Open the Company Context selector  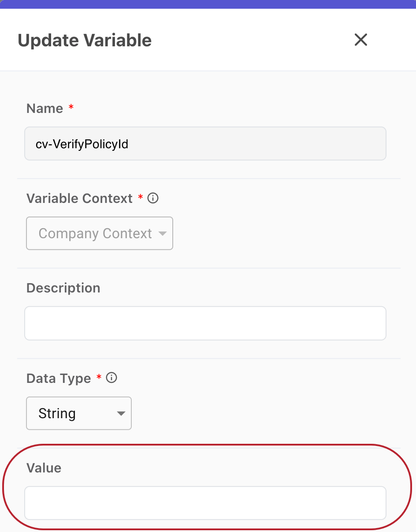click(99, 233)
